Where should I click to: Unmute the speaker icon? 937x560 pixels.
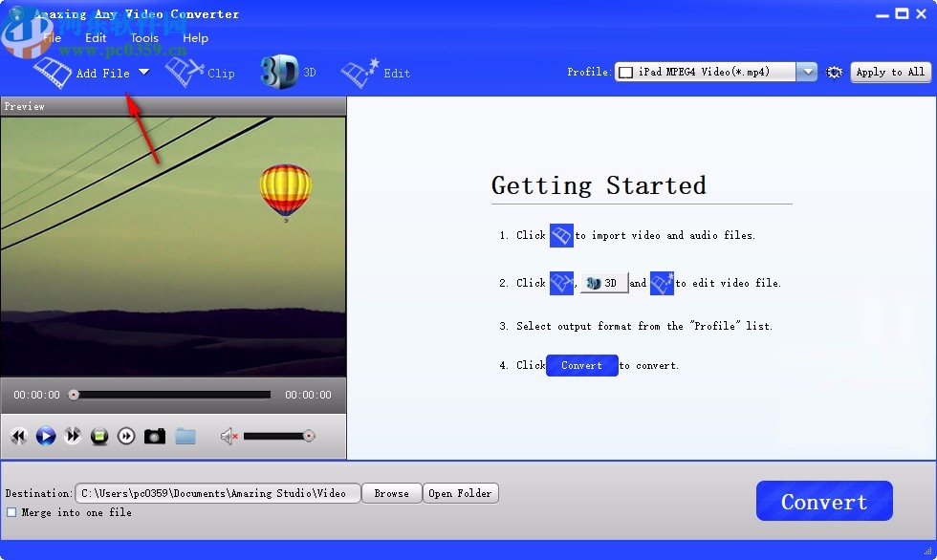pyautogui.click(x=227, y=436)
